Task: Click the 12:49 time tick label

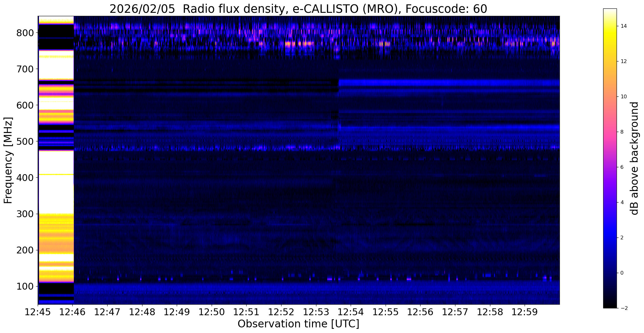Action: [x=177, y=312]
